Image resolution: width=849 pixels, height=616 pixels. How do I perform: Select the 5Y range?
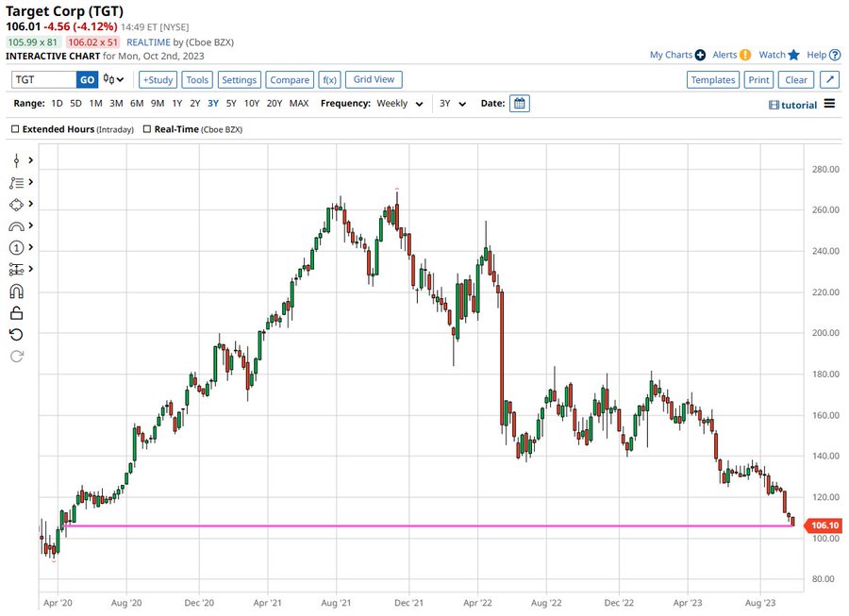(x=231, y=104)
